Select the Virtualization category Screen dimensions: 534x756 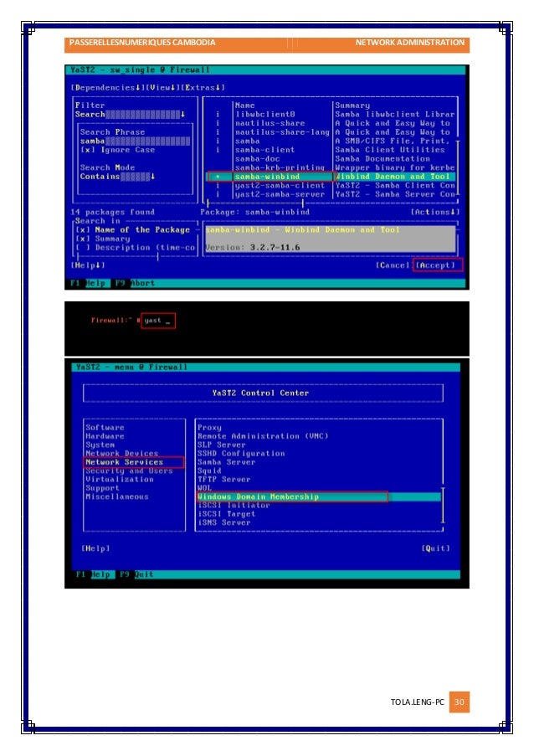click(x=120, y=479)
